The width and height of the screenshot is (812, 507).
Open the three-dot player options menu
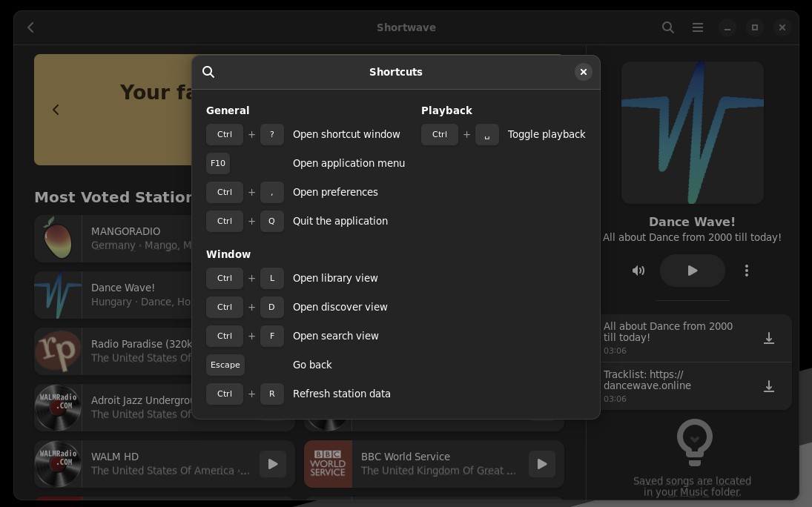pyautogui.click(x=746, y=271)
